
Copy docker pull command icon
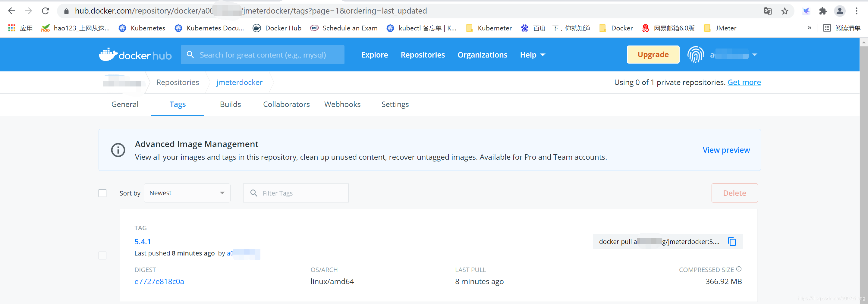pos(732,242)
